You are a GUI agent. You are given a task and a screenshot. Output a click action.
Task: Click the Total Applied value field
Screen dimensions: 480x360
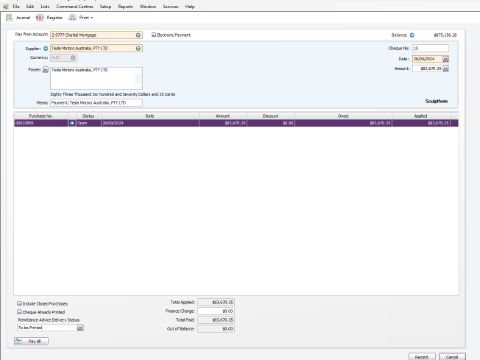tap(216, 302)
